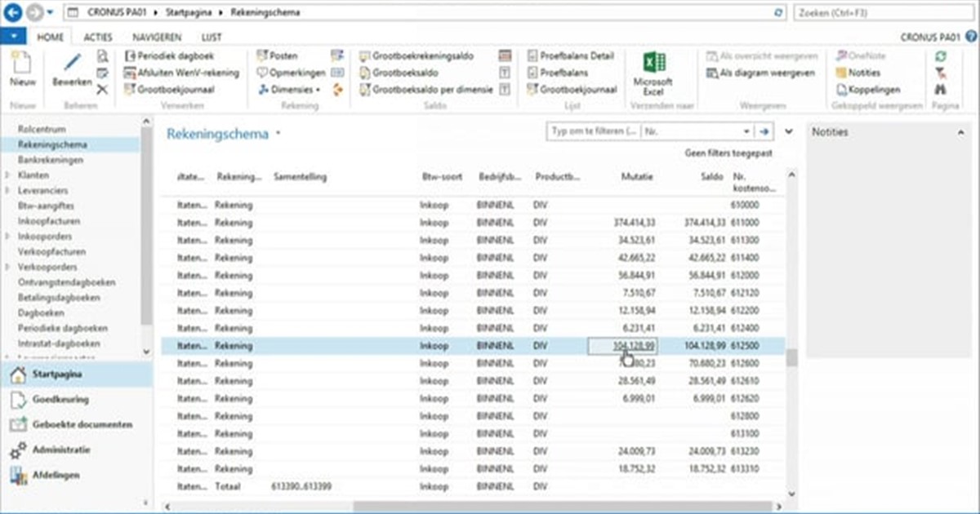This screenshot has width=980, height=514.
Task: Open Periodiek dagboek from ribbon
Action: coord(170,56)
